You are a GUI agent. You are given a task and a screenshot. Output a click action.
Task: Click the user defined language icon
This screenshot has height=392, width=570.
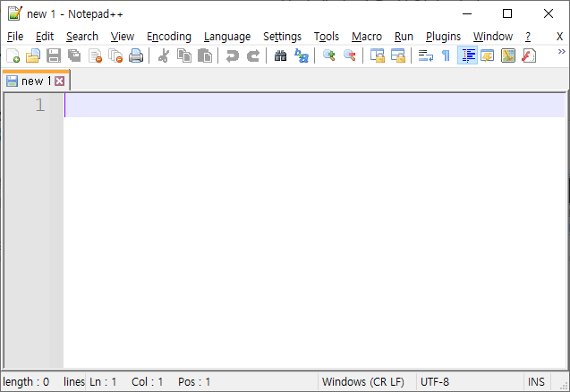click(x=488, y=55)
